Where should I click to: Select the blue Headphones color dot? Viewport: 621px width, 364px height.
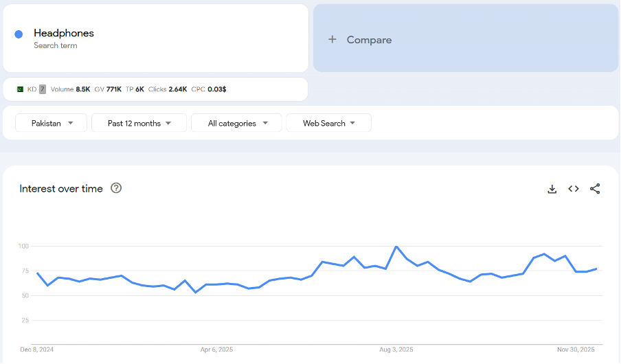tap(19, 34)
